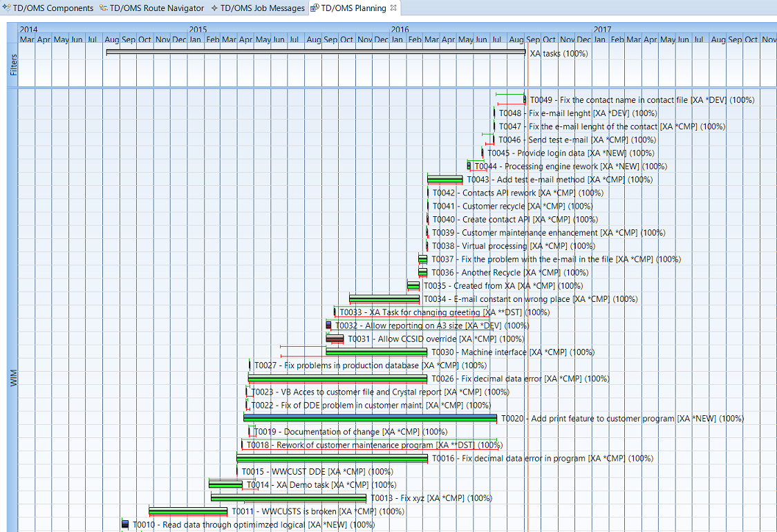The width and height of the screenshot is (777, 532).
Task: Open the TD/OMS Components tab
Action: pos(53,8)
